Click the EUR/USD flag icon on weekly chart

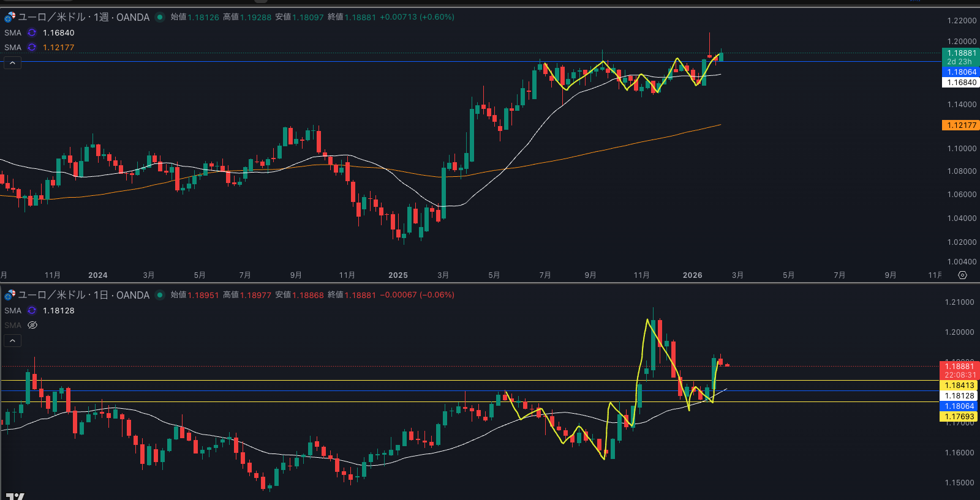10,17
